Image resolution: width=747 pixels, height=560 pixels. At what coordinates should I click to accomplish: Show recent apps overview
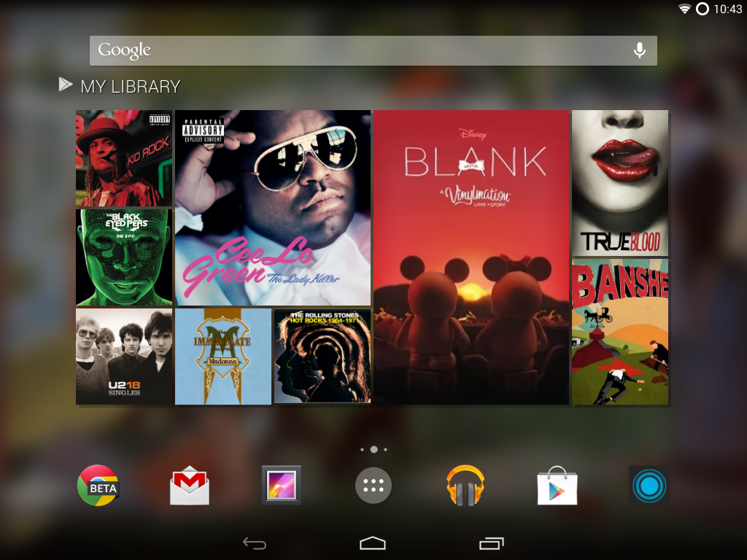[x=492, y=543]
